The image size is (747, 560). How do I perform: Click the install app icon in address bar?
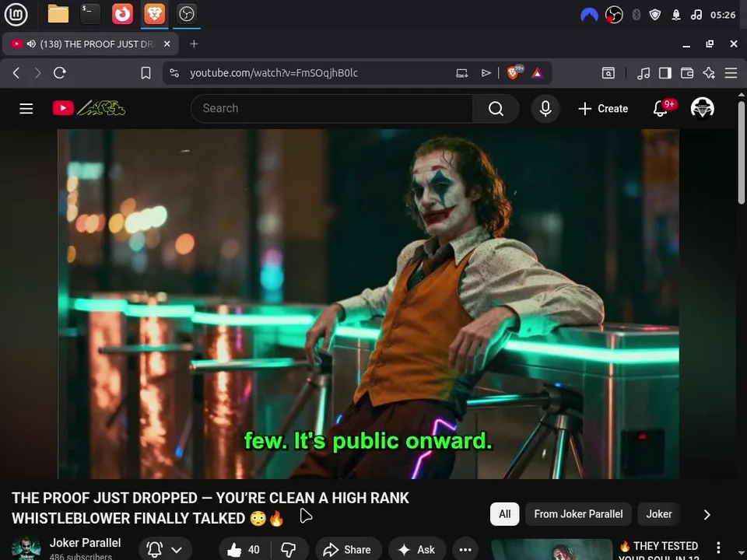point(461,73)
